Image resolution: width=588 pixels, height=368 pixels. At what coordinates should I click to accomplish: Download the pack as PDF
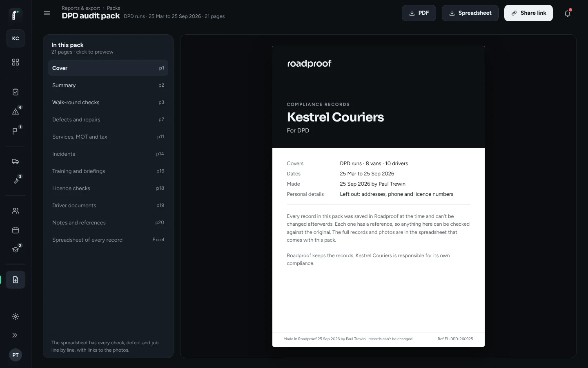coord(419,13)
